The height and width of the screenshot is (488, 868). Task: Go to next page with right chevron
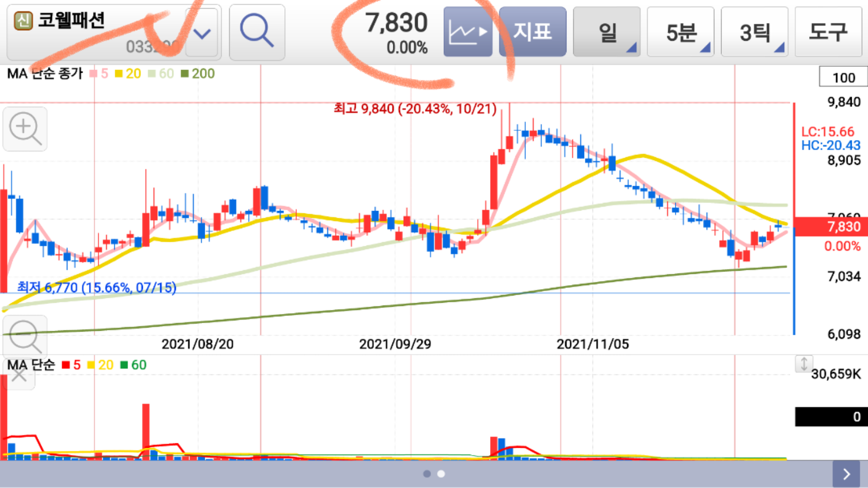click(x=846, y=474)
